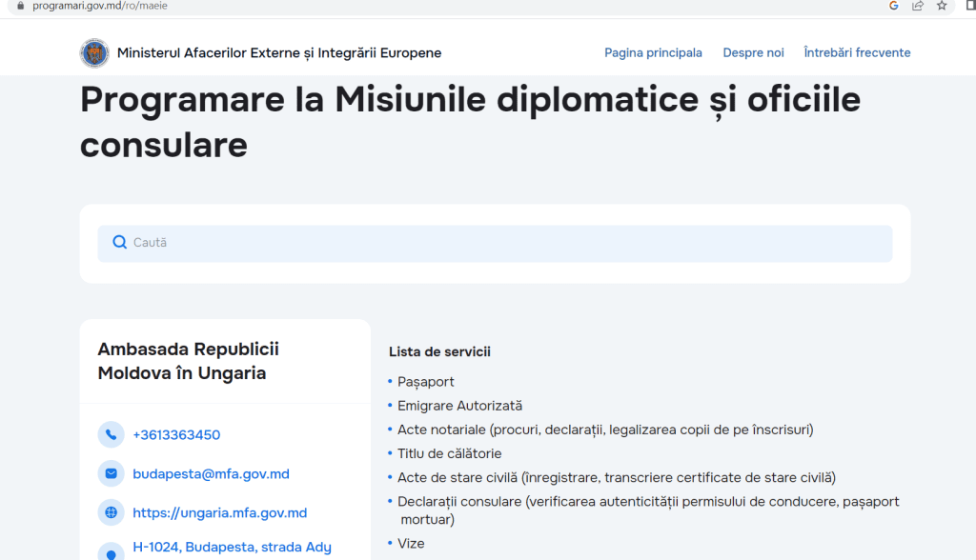Click the Ministry coat of arms logo
976x560 pixels.
(94, 53)
